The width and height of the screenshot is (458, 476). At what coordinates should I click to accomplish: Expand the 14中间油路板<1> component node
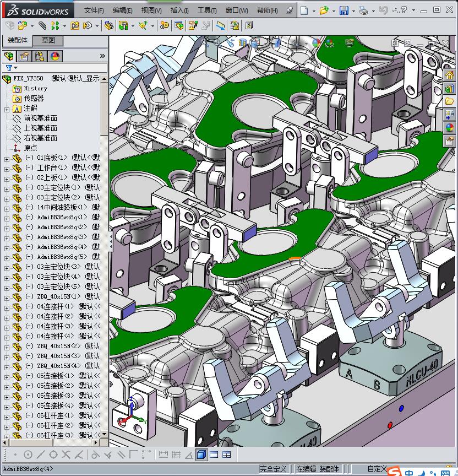(7, 209)
